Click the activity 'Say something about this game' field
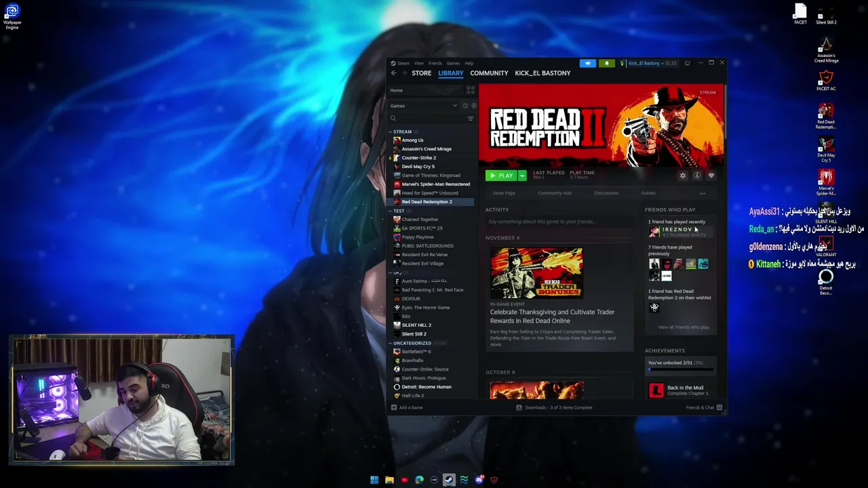Viewport: 868px width, 488px height. tap(559, 222)
